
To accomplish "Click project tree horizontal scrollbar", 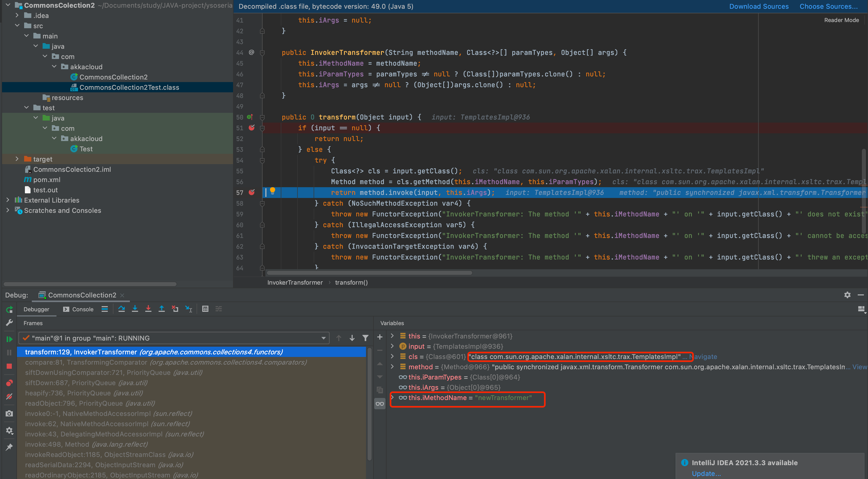I will coord(90,284).
